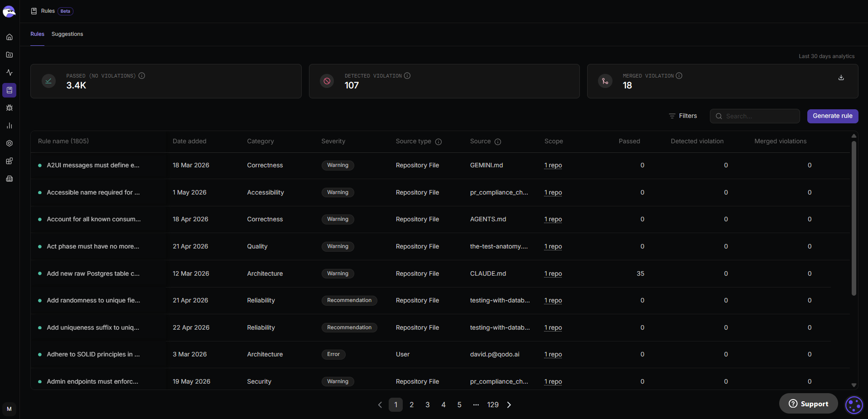Image resolution: width=868 pixels, height=419 pixels.
Task: Click info icon next to Detected Violation
Action: pyautogui.click(x=407, y=76)
